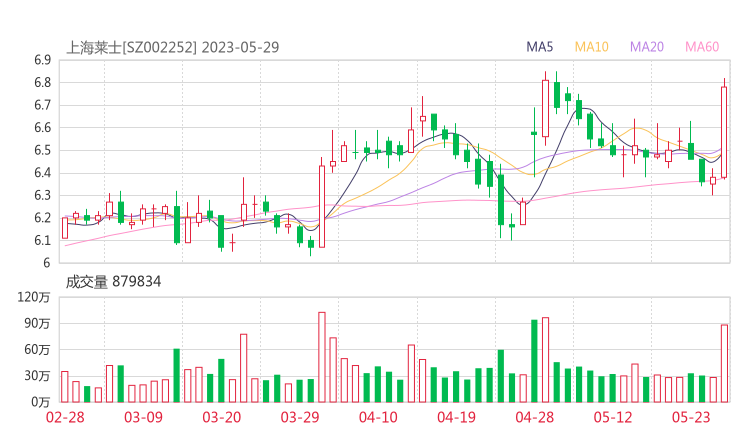Image resolution: width=740 pixels, height=440 pixels.
Task: Click the 04-19 date axis label
Action: (x=456, y=417)
